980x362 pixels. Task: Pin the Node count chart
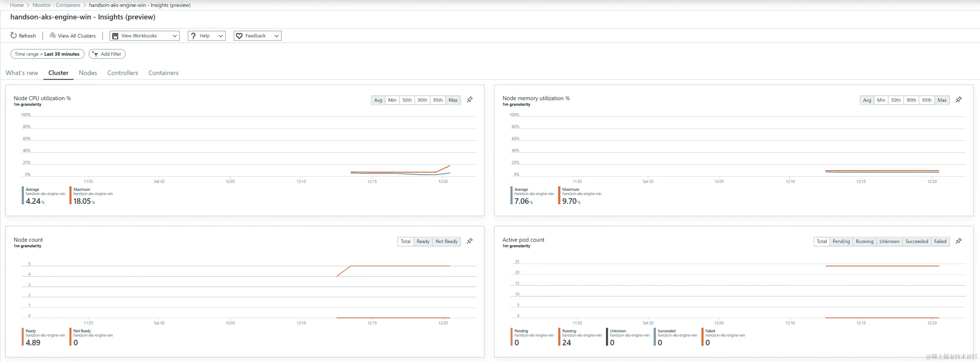470,241
